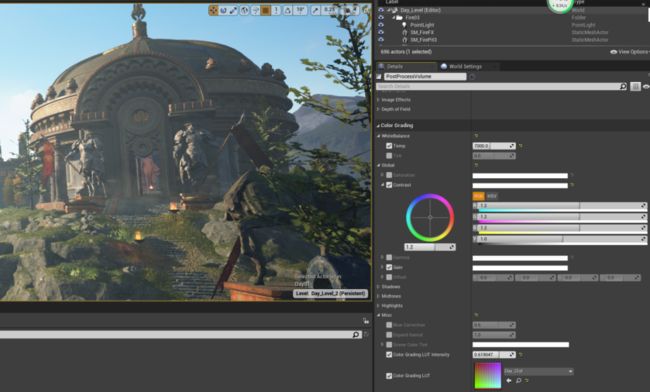Screen dimensions: 650x392
Task: Toggle grid snapping orange icon in viewport
Action: [x=266, y=10]
